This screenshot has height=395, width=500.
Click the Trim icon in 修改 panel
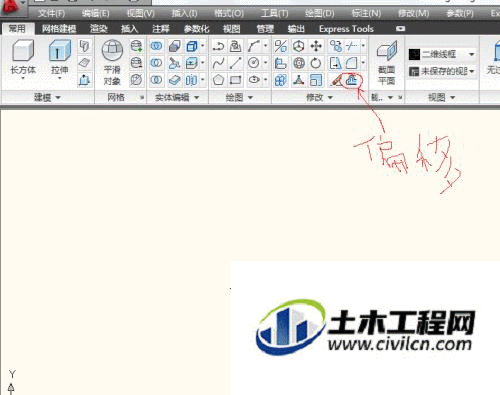[352, 46]
